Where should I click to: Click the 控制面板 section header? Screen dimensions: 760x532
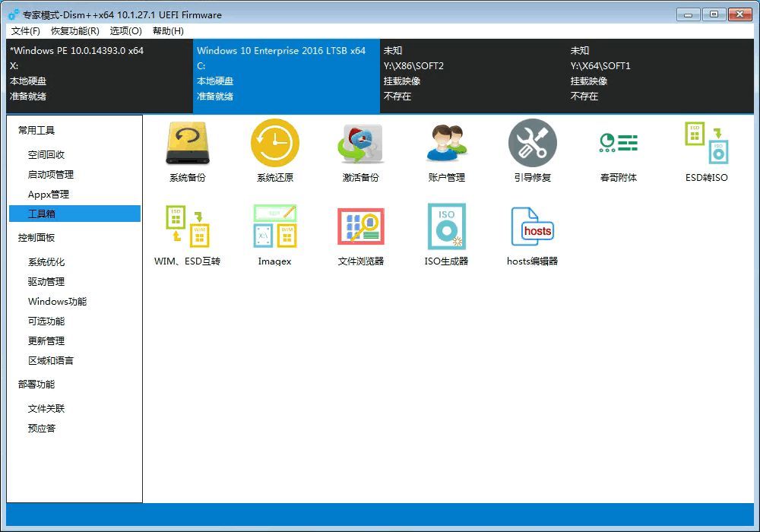point(36,237)
